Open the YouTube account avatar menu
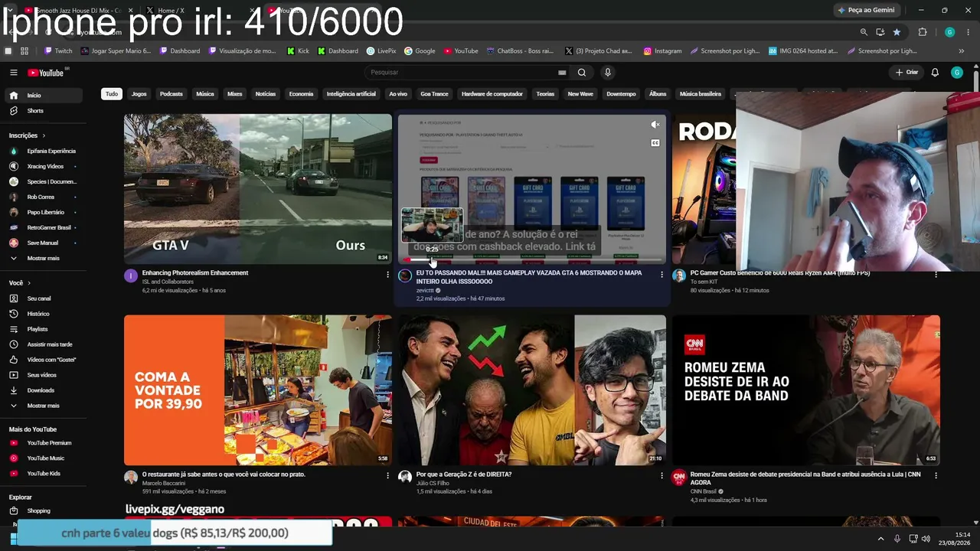 click(x=957, y=73)
